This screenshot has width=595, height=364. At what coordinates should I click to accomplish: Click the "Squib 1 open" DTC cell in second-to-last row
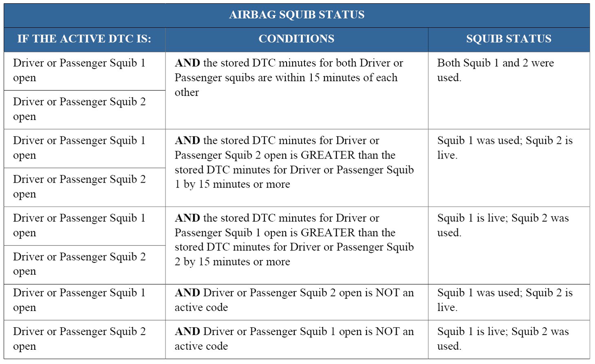click(x=79, y=300)
